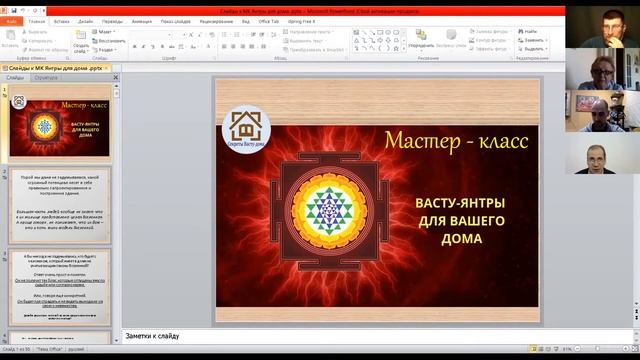Click the Save icon in quick access toolbar
This screenshot has height=360, width=640.
coord(14,10)
